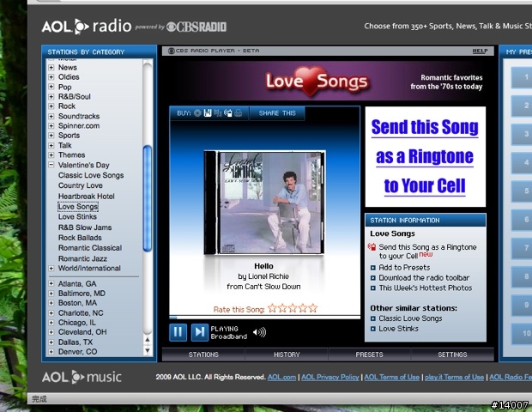This screenshot has width=532, height=412.
Task: Click bullet icon beside Download the radio toolbar
Action: pos(373,278)
